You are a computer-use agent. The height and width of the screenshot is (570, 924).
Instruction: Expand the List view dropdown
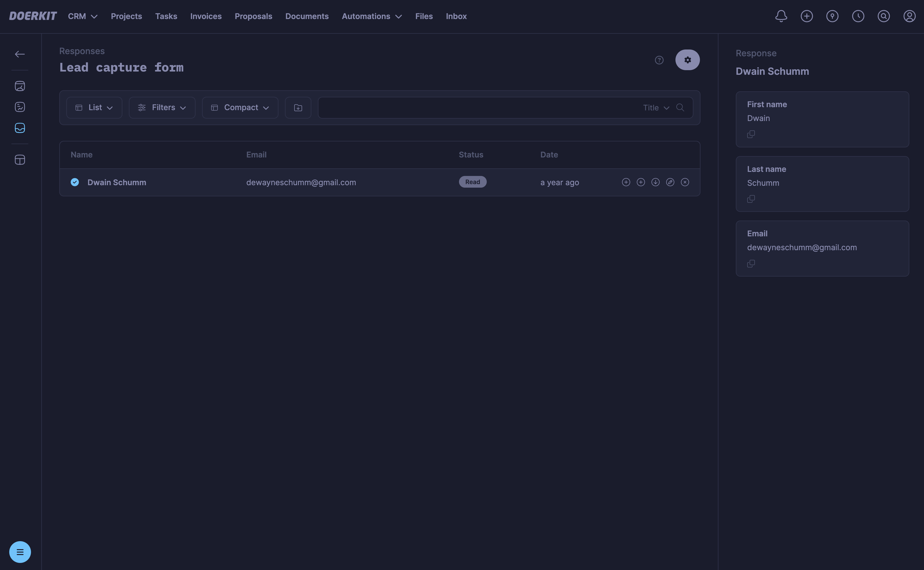pyautogui.click(x=94, y=108)
